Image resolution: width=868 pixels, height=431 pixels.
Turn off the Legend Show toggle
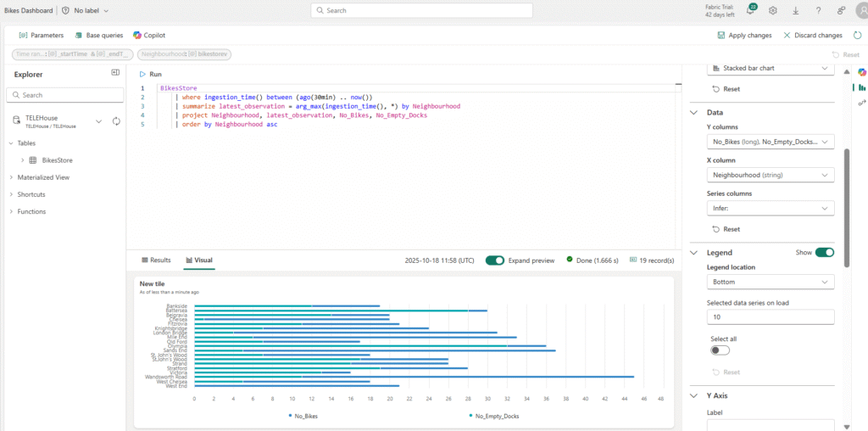point(824,252)
